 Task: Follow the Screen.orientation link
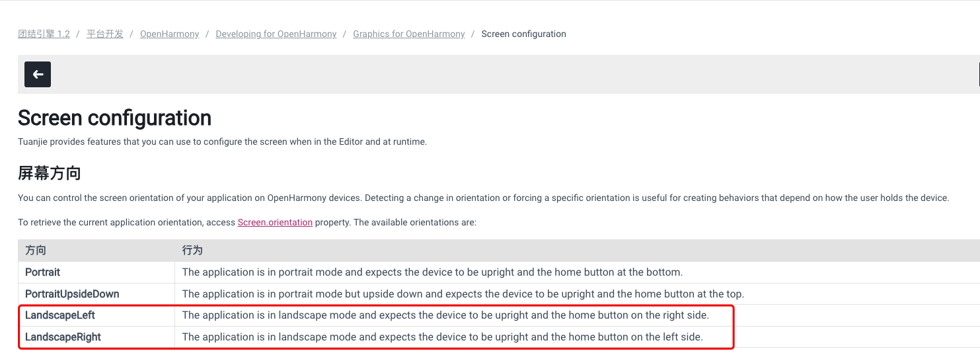[x=275, y=223]
